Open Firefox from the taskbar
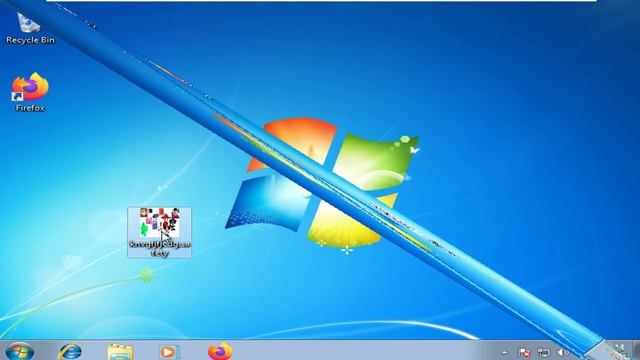The height and width of the screenshot is (360, 640). pyautogui.click(x=220, y=351)
